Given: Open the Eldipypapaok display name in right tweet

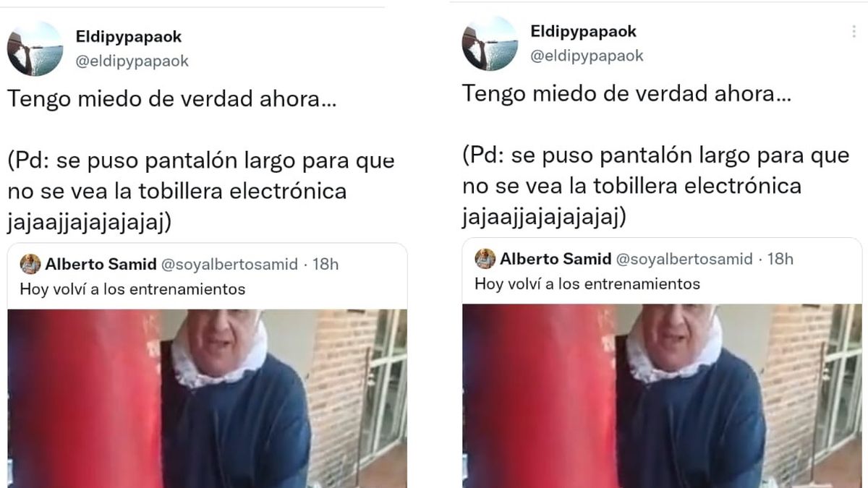Looking at the screenshot, I should click(x=584, y=32).
